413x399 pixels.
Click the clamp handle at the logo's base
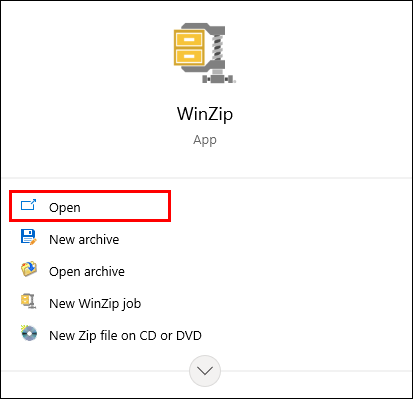(x=218, y=79)
